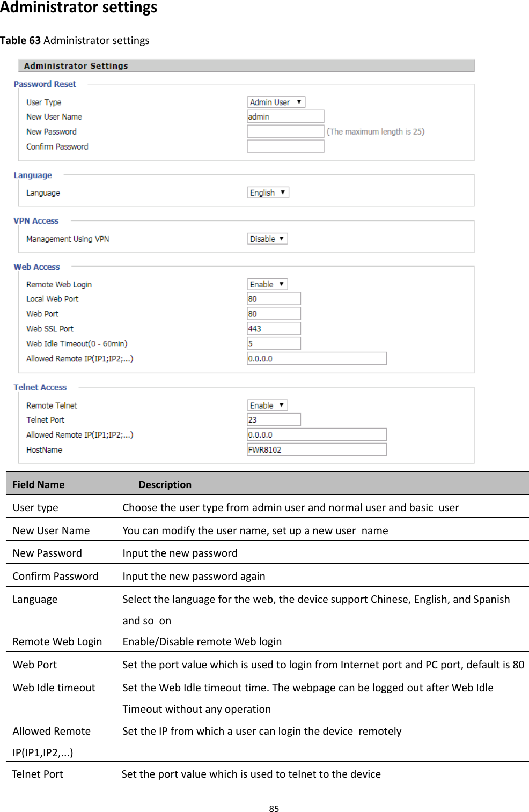Image resolution: width=529 pixels, height=812 pixels.
Task: Select the Local Web Port field showing 80
Action: point(273,298)
